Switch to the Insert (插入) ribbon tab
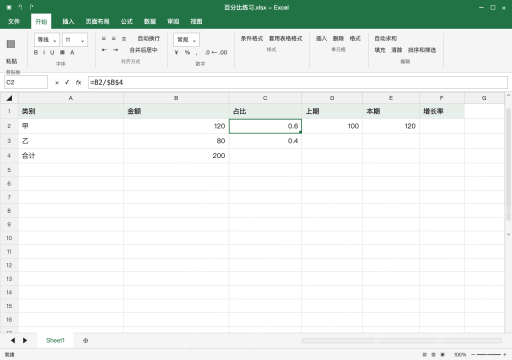The image size is (512, 360). coord(68,21)
